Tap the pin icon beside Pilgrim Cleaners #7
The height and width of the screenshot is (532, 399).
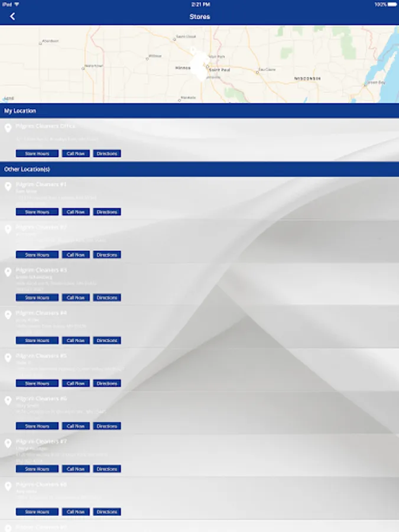point(8,443)
